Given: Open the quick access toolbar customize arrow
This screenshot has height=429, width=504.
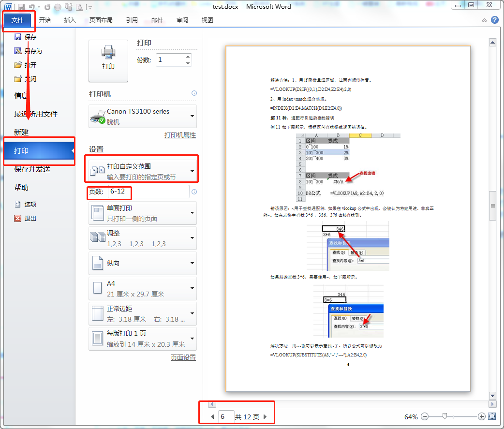Looking at the screenshot, I should (90, 7).
